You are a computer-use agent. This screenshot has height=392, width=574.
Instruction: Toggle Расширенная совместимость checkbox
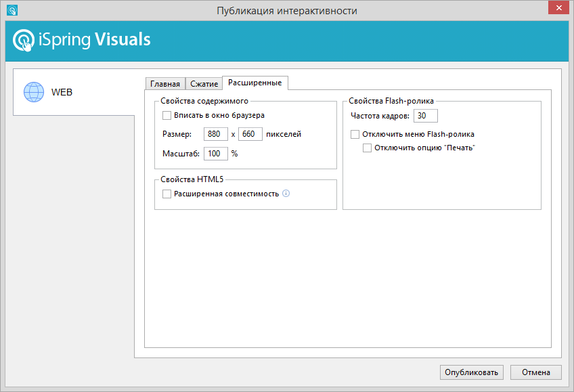click(167, 194)
